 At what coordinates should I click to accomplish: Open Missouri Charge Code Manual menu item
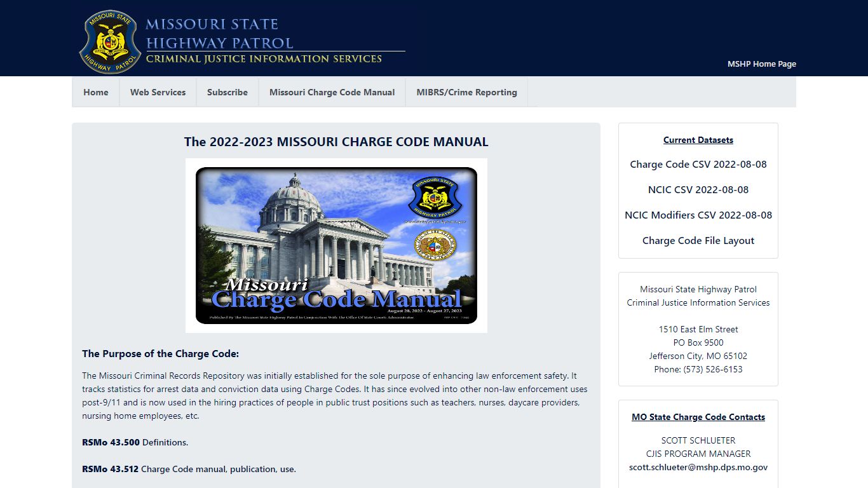(x=332, y=92)
